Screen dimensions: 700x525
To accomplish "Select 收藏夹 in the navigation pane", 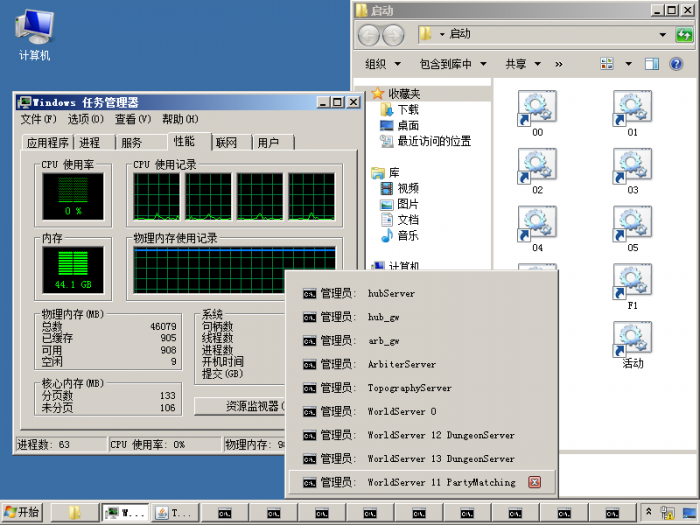I will [396, 94].
